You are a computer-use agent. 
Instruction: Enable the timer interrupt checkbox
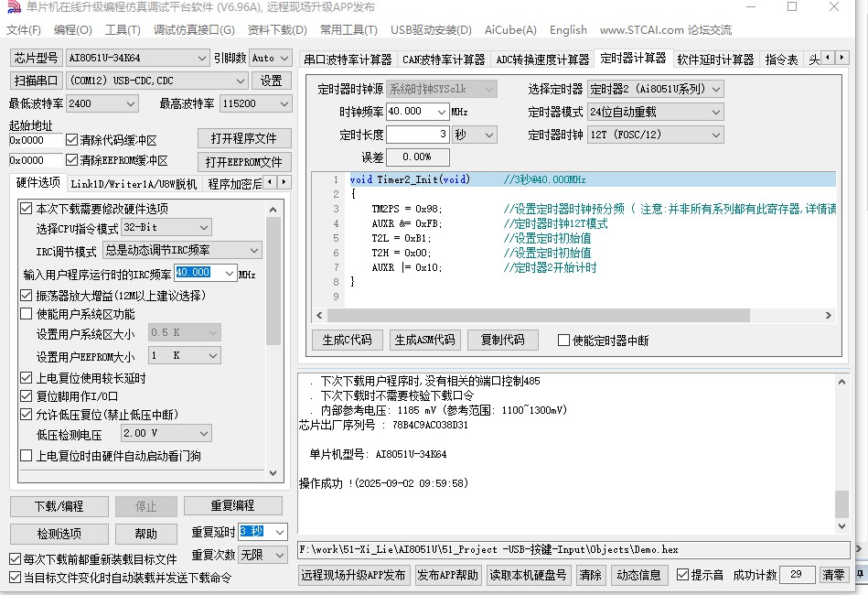[564, 341]
